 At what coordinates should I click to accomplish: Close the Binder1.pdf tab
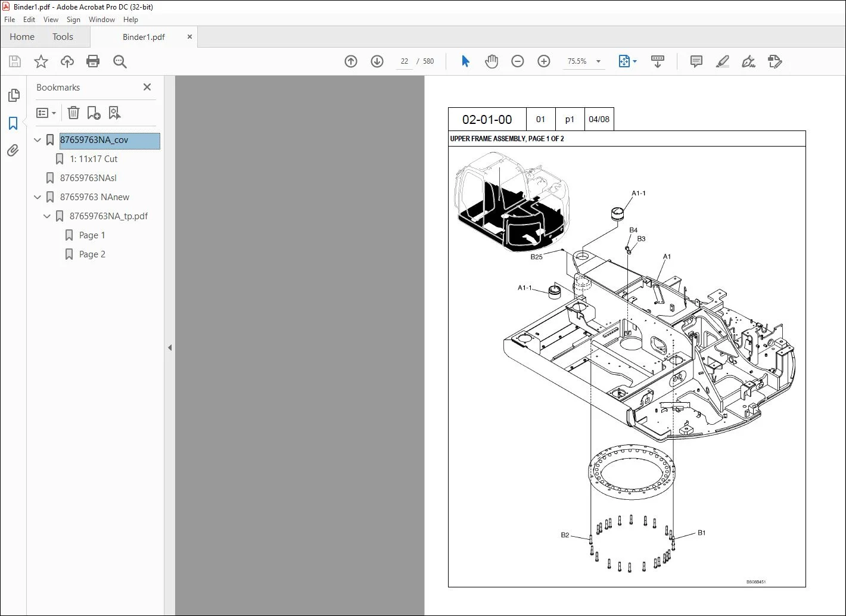tap(189, 37)
